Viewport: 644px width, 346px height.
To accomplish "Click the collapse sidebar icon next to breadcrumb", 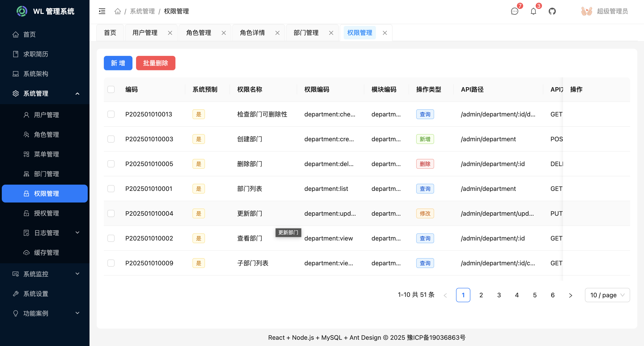I will coord(102,11).
